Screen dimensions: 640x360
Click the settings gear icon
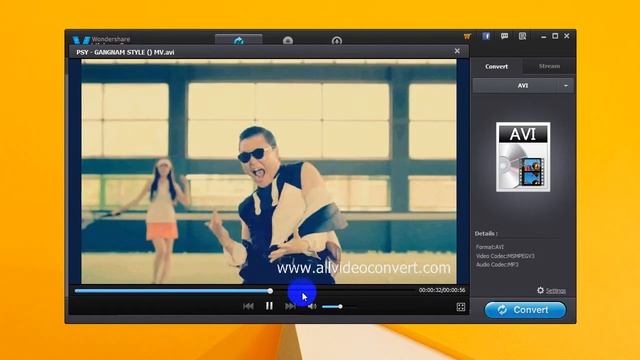coord(540,290)
